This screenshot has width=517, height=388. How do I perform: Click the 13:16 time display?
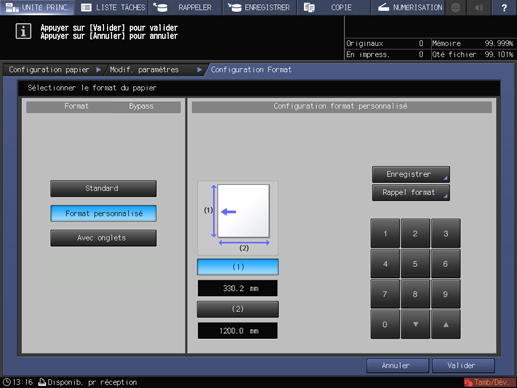point(23,382)
